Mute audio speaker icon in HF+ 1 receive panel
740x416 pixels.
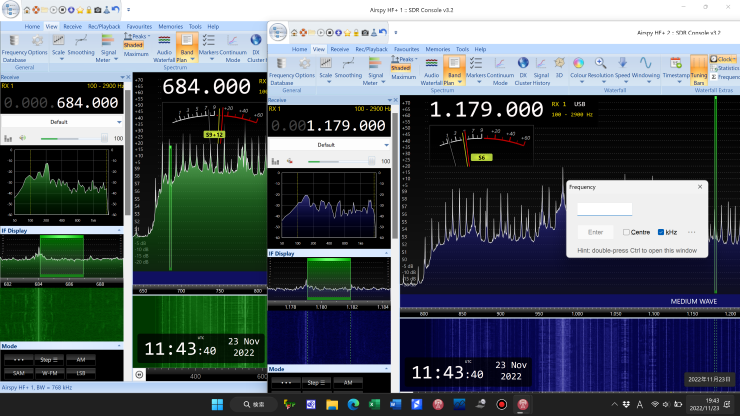point(22,138)
